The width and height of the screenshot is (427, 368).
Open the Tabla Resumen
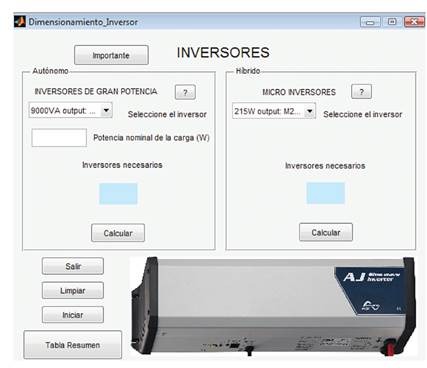pyautogui.click(x=73, y=345)
